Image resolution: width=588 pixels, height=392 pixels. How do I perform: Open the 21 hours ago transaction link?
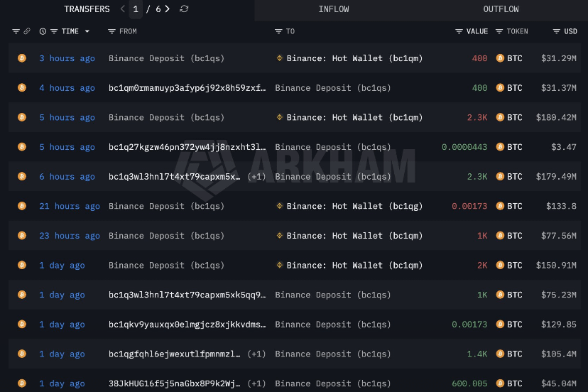(x=70, y=207)
